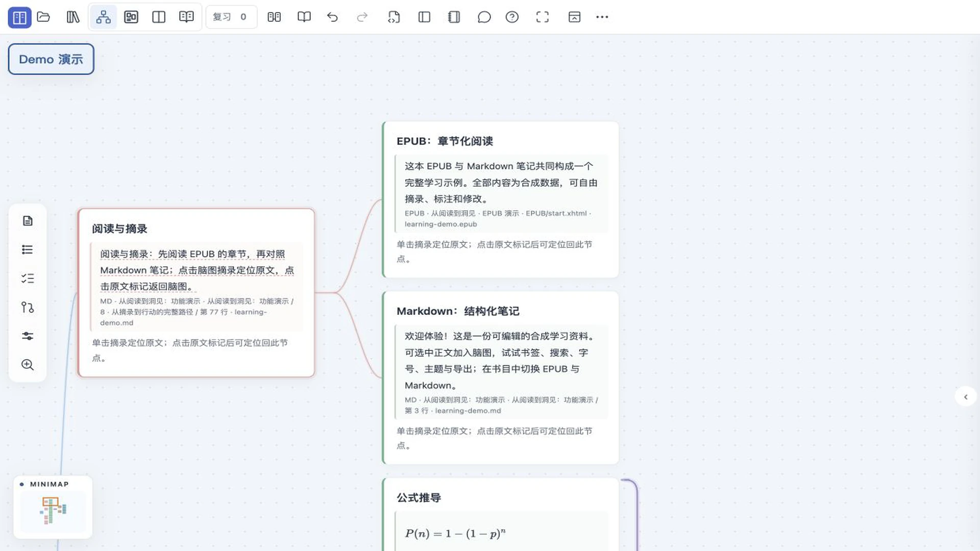980x551 pixels.
Task: Click the zoom-in magnifier icon
Action: click(28, 365)
